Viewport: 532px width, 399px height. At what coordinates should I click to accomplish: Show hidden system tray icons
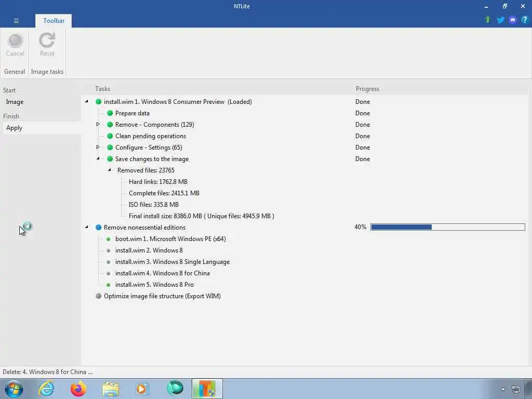(503, 389)
